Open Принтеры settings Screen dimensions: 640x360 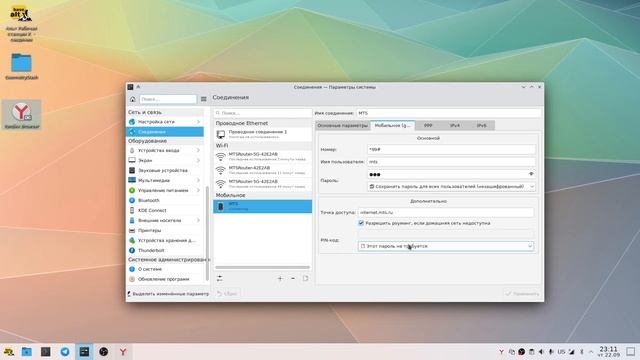(165, 230)
